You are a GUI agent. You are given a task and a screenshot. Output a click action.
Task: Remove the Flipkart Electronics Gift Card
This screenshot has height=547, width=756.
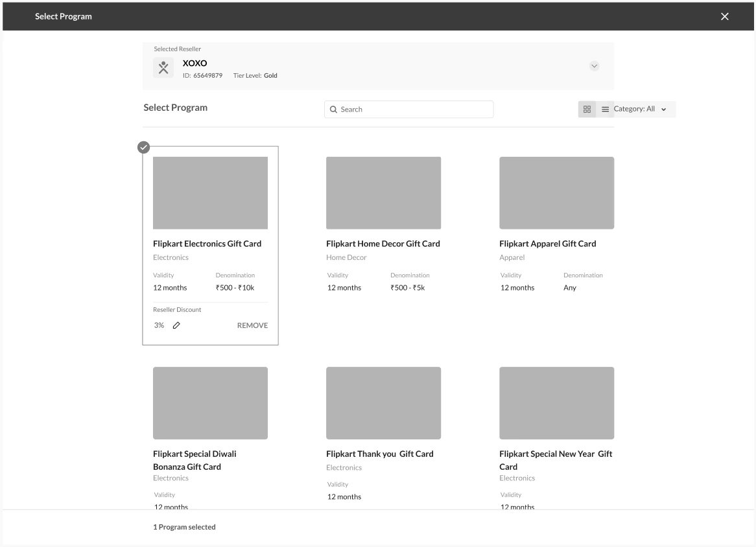click(252, 325)
